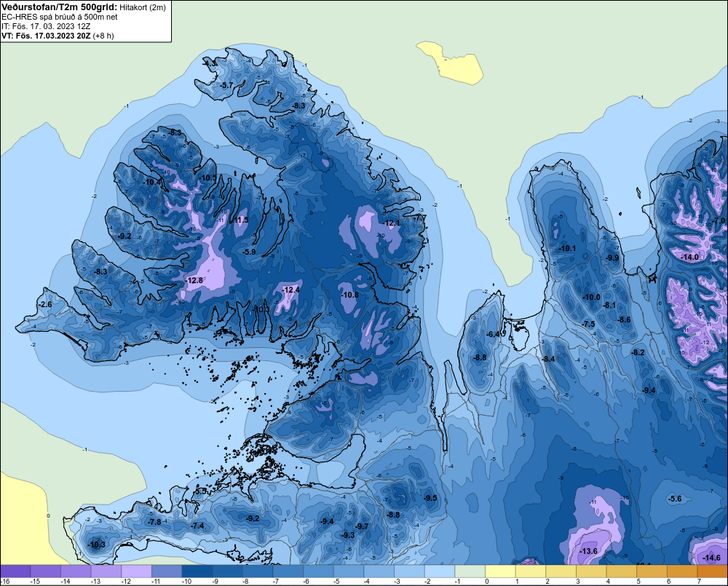
Task: Click the -9.9 temperature label
Action: pos(612,258)
